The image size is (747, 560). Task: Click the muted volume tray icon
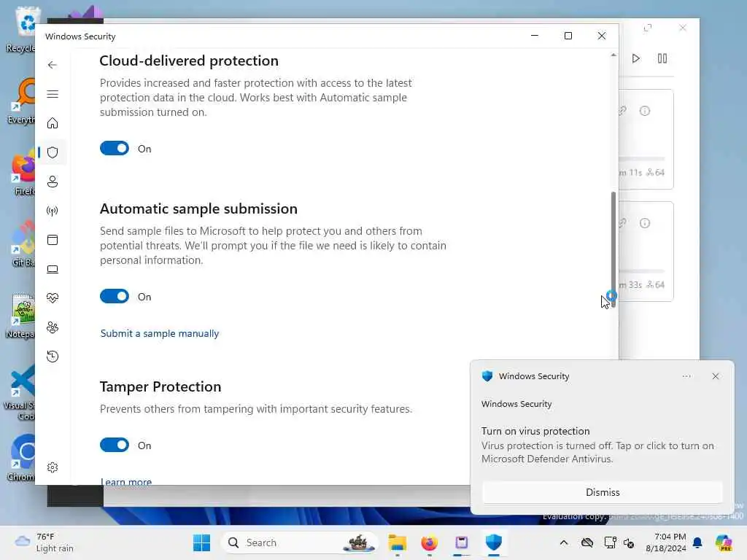tap(629, 542)
